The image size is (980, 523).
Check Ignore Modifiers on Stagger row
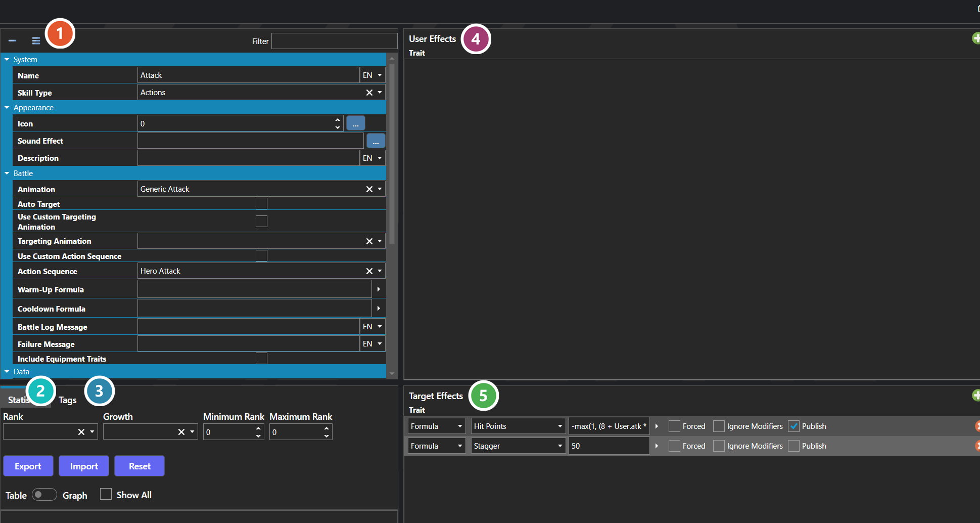click(719, 446)
